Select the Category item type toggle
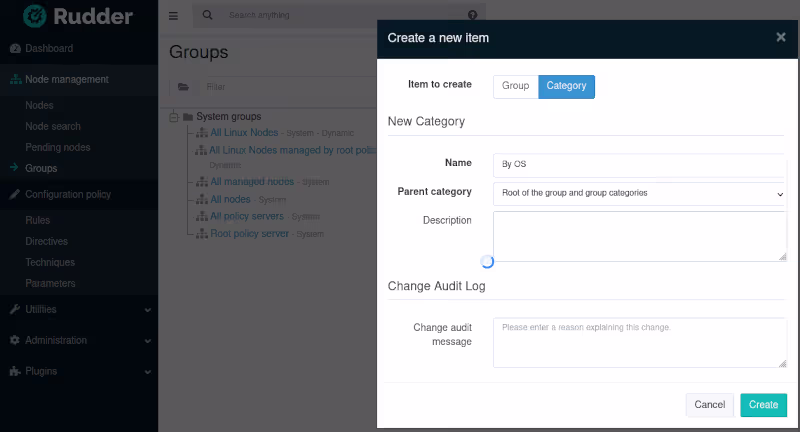Screen dimensions: 800x432 (x=566, y=87)
